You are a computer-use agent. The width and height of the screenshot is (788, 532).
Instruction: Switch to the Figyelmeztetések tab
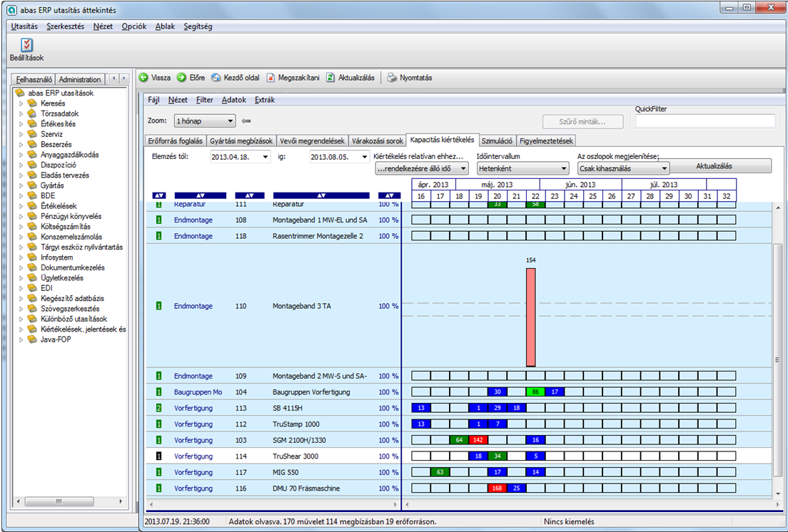pos(546,141)
